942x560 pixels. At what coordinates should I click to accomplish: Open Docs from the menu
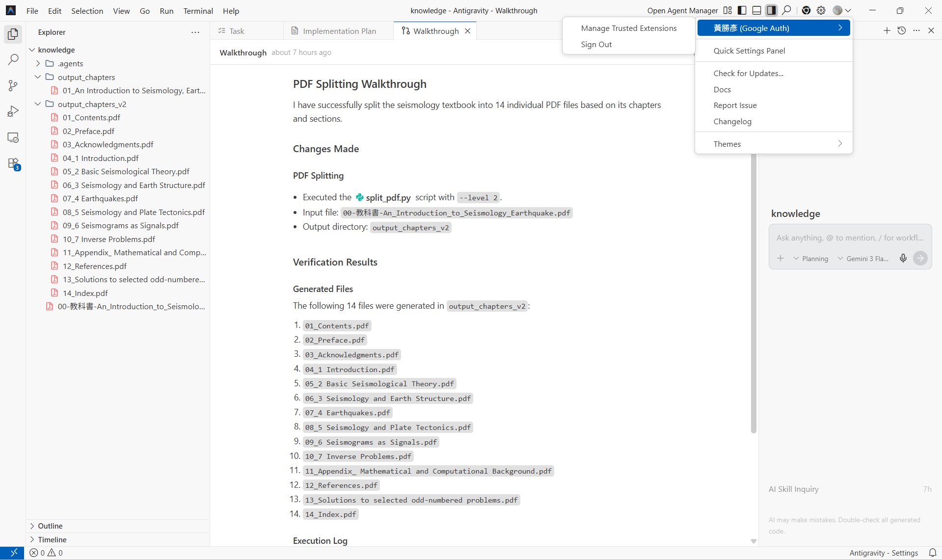[774, 89]
